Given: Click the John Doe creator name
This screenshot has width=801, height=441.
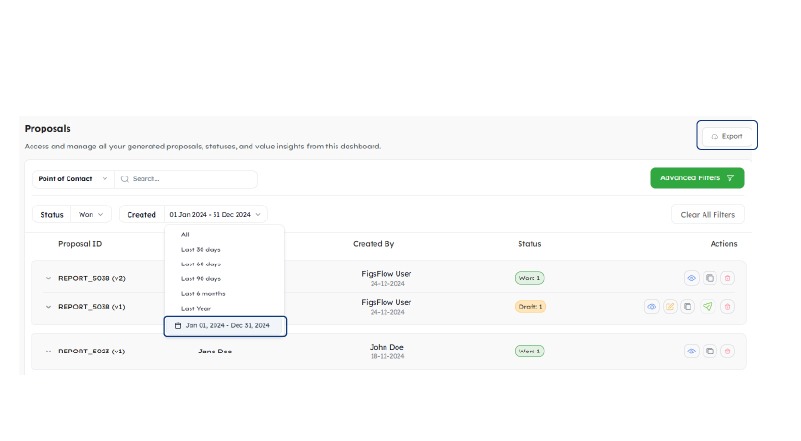Looking at the screenshot, I should tap(387, 347).
